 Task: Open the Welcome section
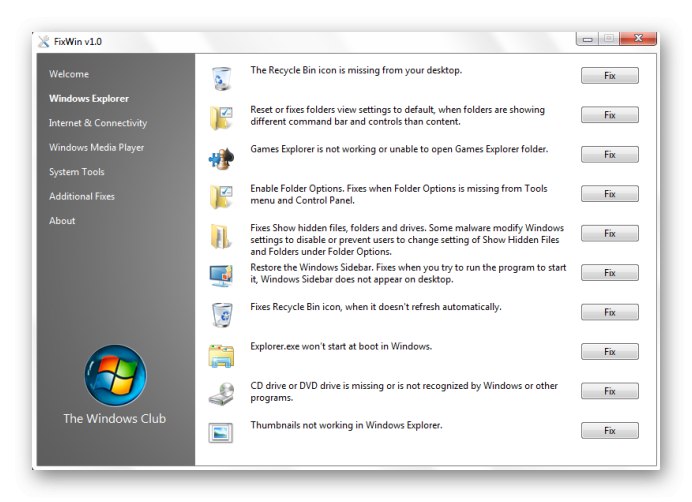click(x=69, y=74)
